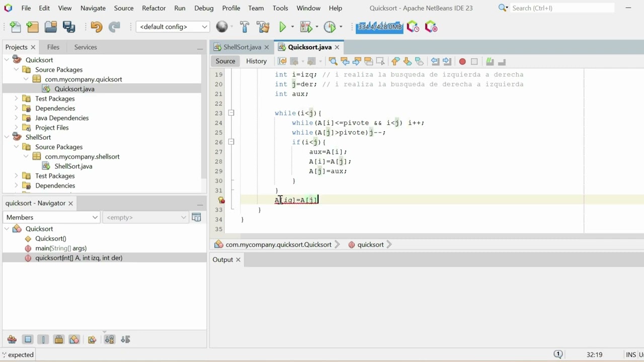Sort Navigator members by name
644x362 pixels.
(110, 339)
